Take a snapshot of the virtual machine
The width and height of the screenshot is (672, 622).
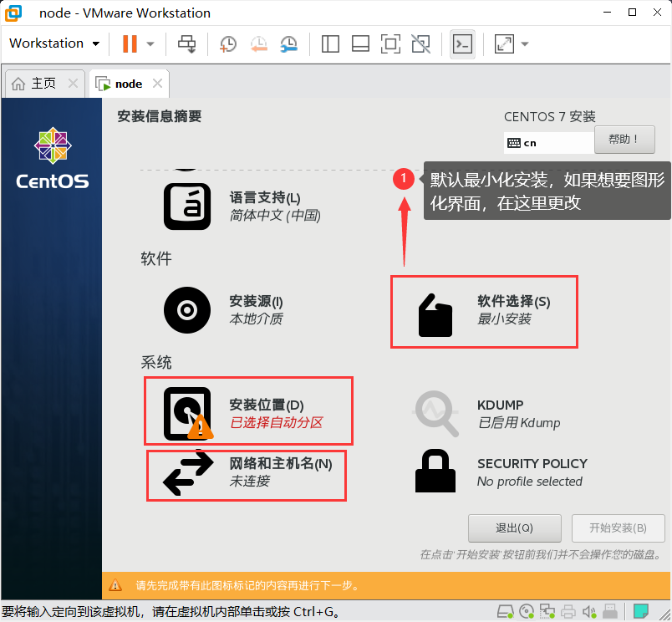pyautogui.click(x=227, y=43)
